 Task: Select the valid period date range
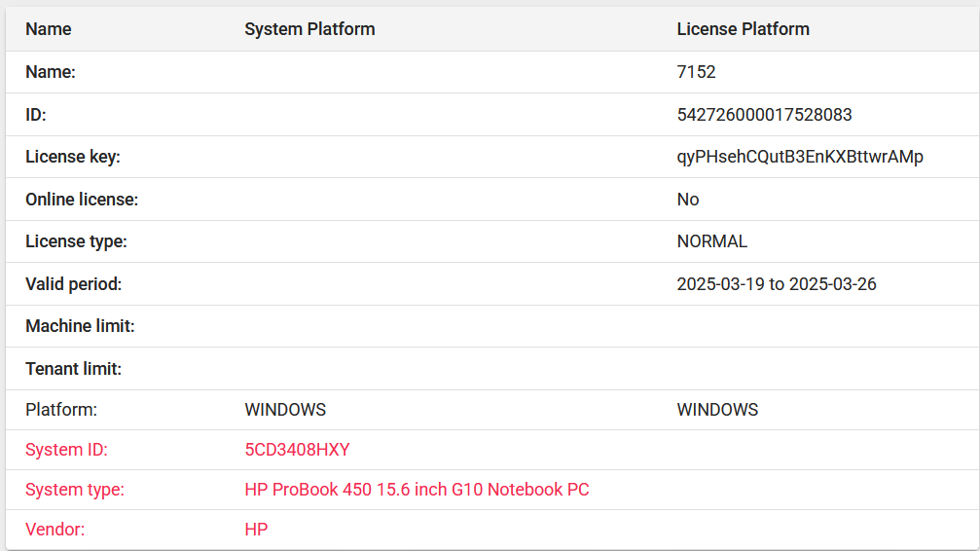(777, 284)
